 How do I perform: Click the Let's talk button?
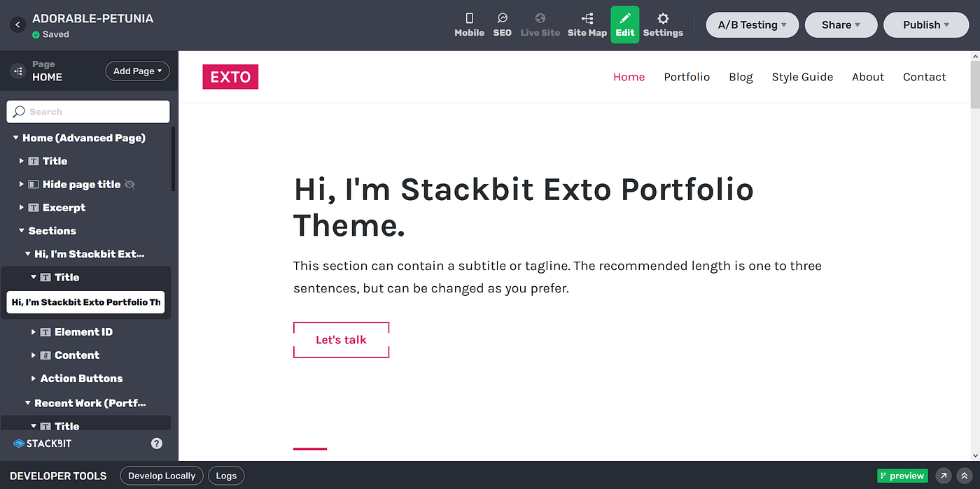click(341, 339)
